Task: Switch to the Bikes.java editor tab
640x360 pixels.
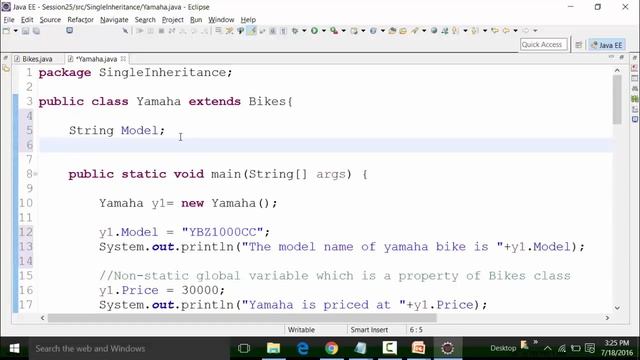Action: (37, 59)
